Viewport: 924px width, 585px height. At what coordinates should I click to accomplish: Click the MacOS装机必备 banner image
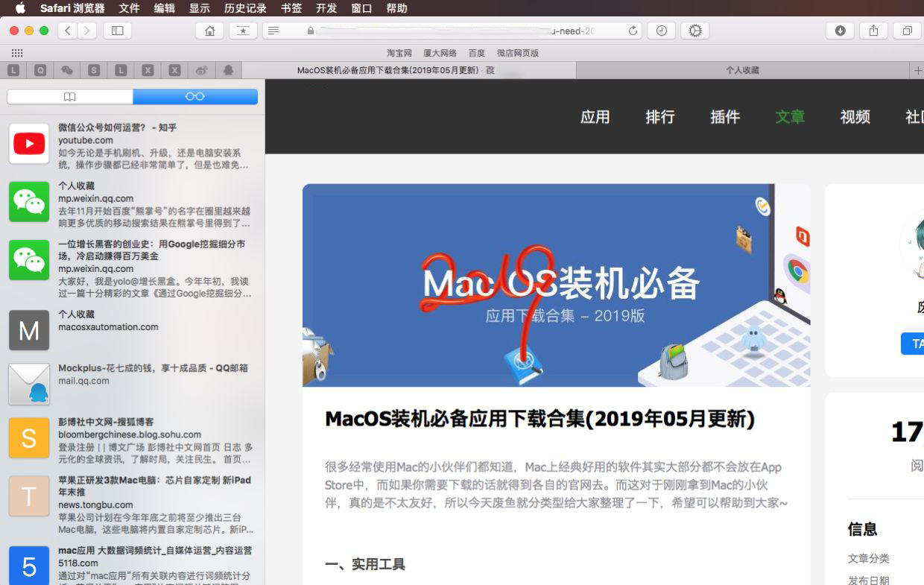[557, 285]
